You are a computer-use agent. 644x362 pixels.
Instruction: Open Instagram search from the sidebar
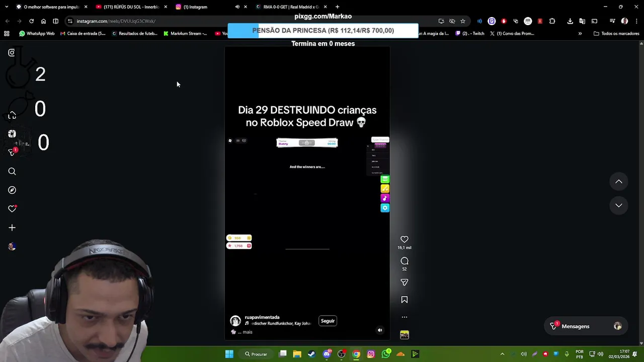click(12, 171)
